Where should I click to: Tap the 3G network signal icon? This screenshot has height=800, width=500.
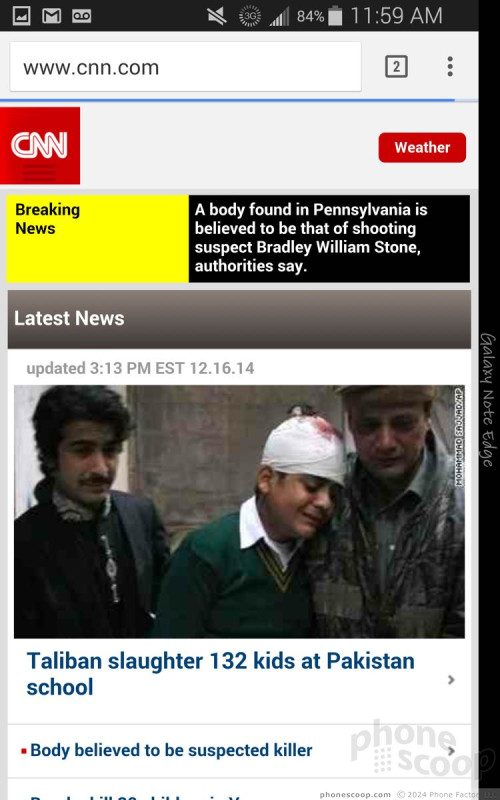click(250, 16)
